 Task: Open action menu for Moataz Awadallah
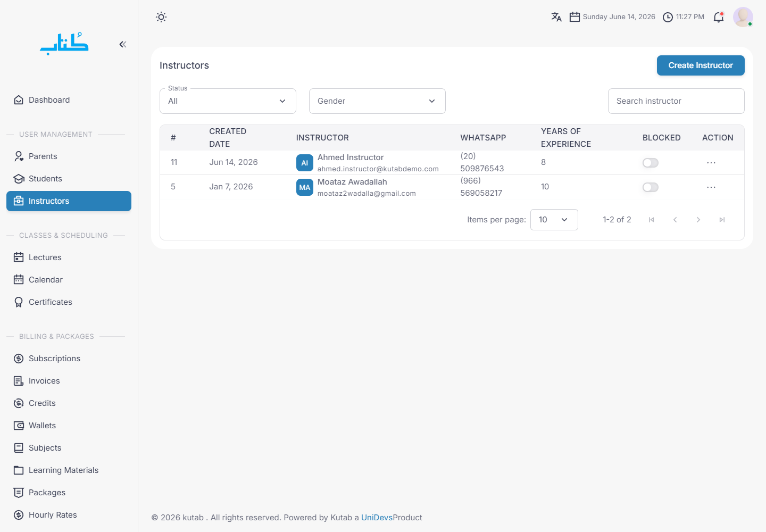pos(711,187)
